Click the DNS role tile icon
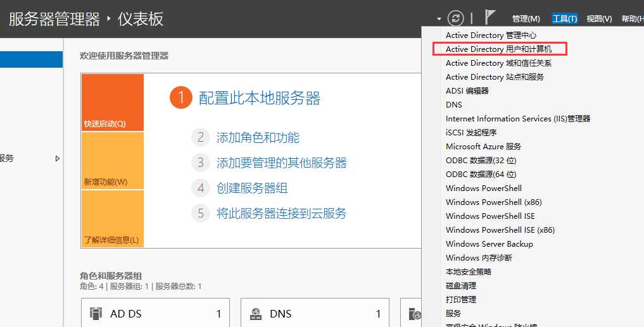Viewport: 644px width, 327px height. point(256,314)
